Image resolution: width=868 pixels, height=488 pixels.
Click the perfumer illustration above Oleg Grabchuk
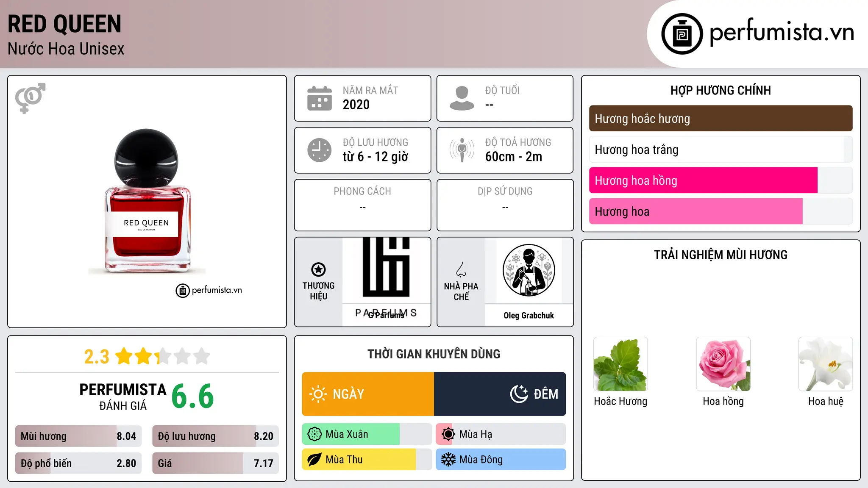click(x=529, y=270)
